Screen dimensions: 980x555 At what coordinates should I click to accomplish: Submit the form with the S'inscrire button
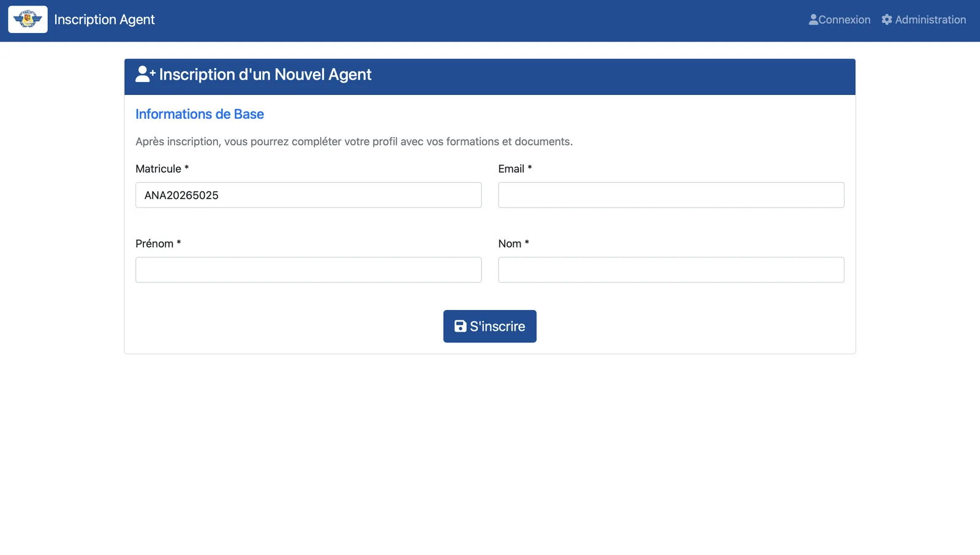point(490,326)
